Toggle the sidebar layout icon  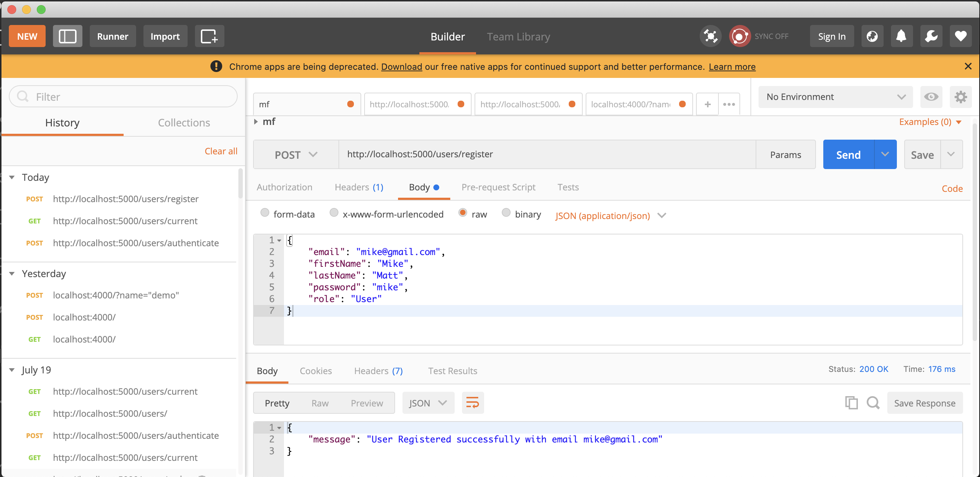67,36
